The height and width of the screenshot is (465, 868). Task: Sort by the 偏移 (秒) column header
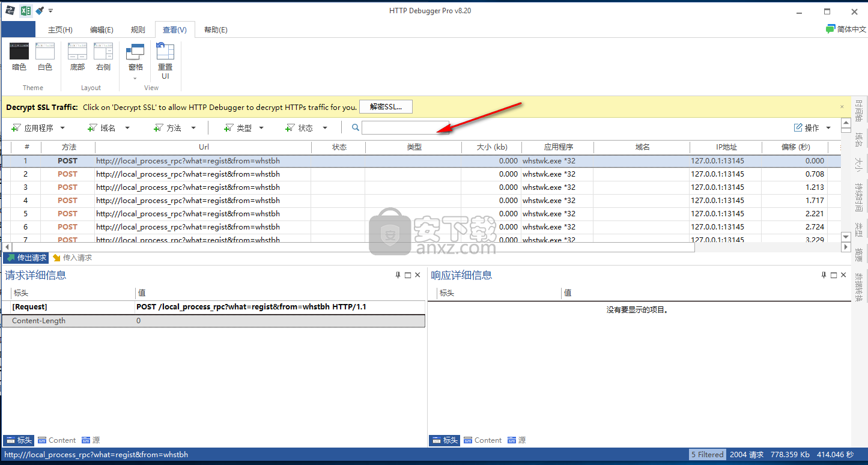(795, 147)
